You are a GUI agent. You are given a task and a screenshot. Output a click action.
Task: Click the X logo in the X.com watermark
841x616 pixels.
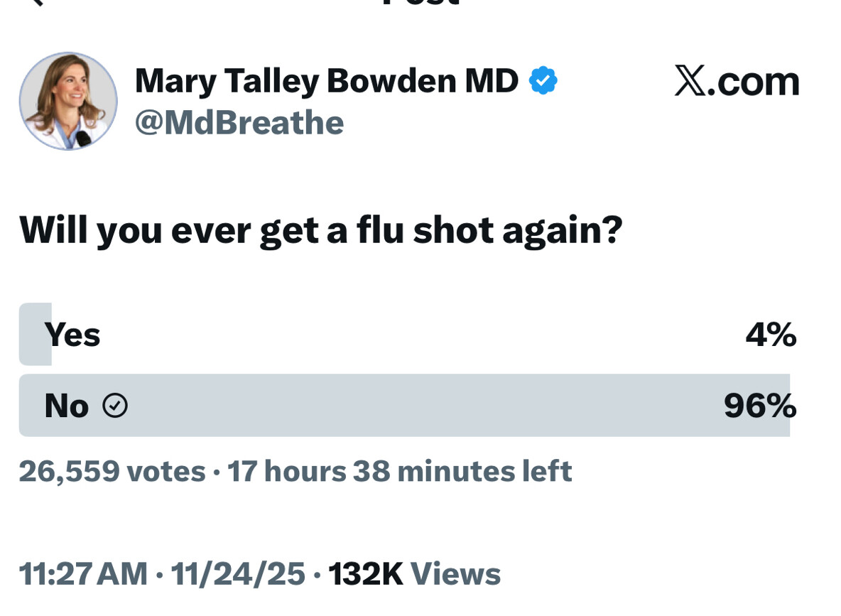point(690,82)
